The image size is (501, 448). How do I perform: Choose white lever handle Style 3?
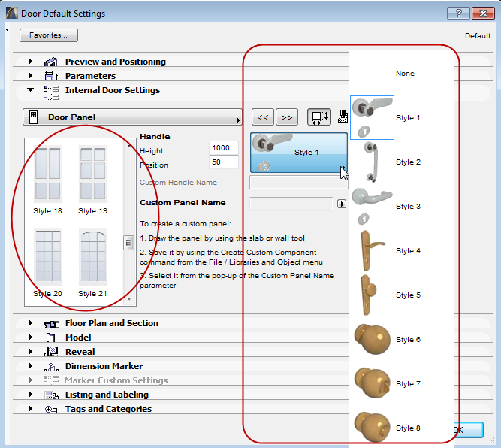401,206
